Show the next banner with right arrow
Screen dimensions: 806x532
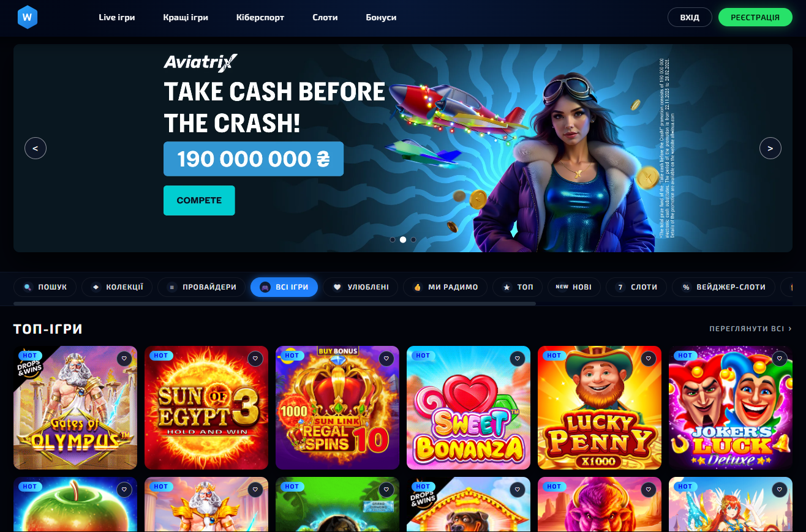[x=770, y=148]
